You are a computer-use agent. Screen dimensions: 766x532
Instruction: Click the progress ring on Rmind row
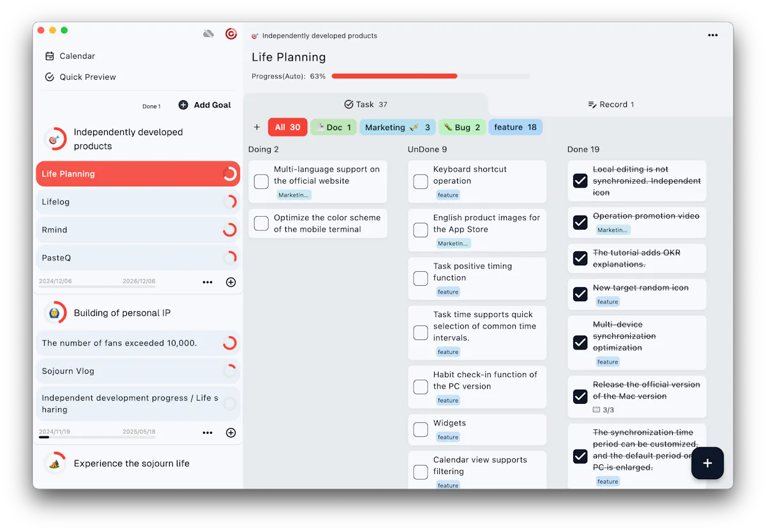click(x=230, y=230)
